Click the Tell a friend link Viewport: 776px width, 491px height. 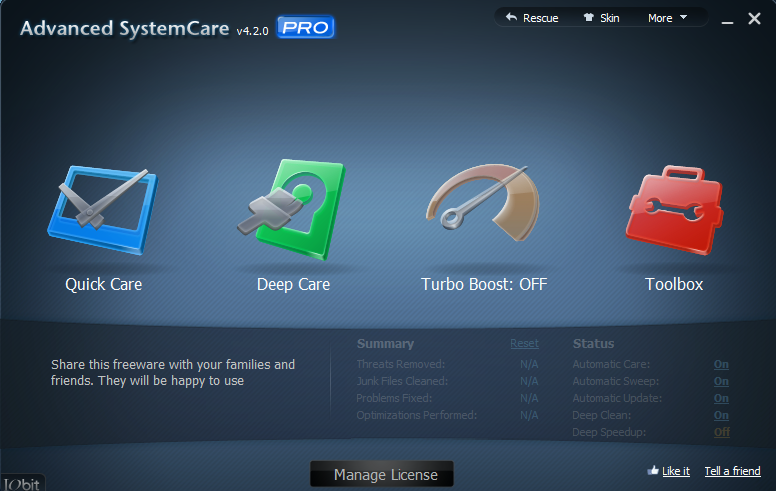732,471
